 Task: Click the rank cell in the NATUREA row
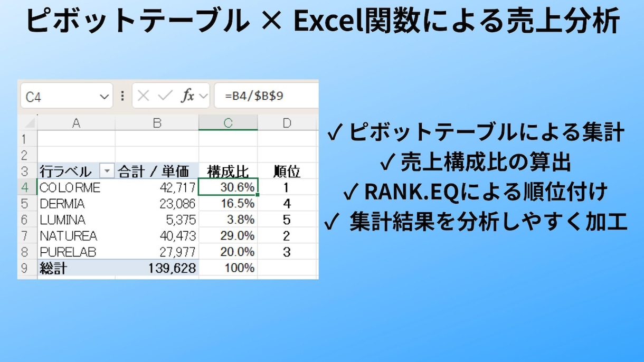pos(287,236)
